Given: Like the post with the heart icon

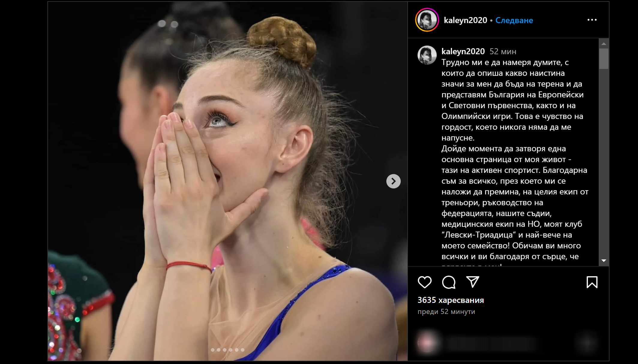Looking at the screenshot, I should pos(424,282).
